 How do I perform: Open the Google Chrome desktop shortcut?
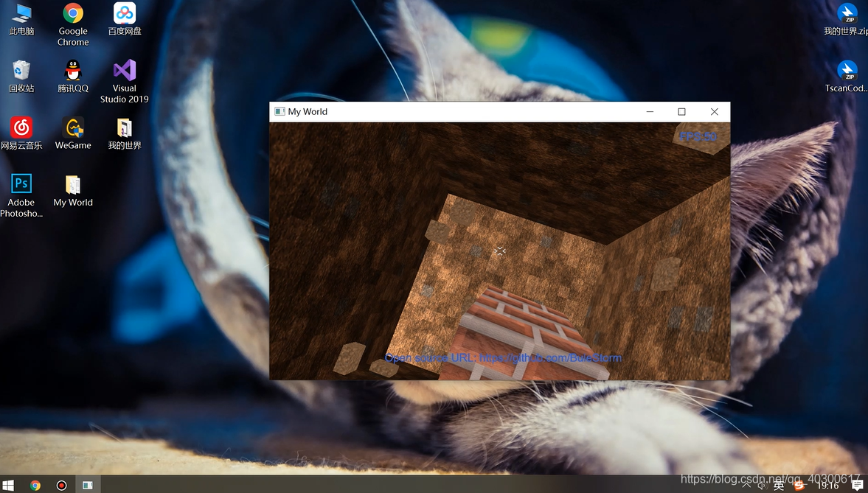(73, 24)
